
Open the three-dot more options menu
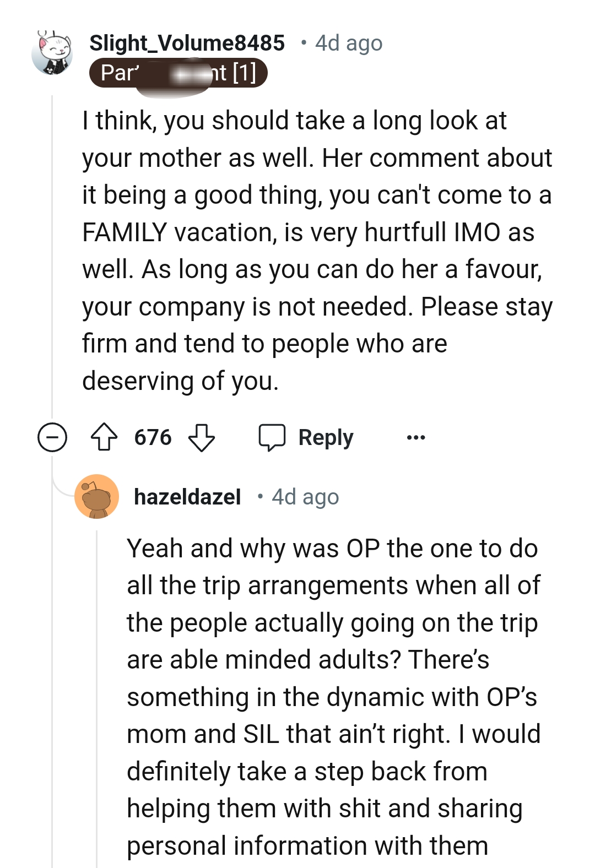[x=416, y=437]
